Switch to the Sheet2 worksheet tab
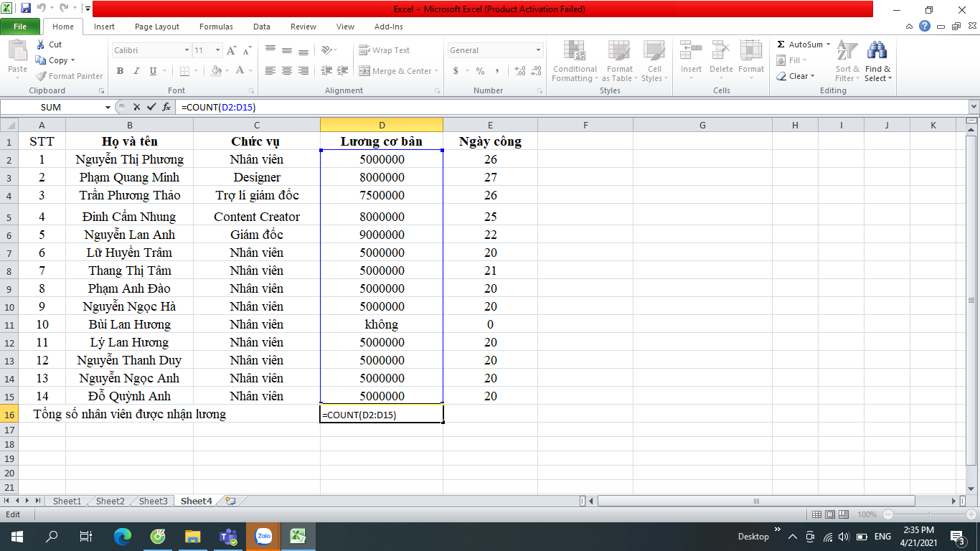This screenshot has width=980, height=551. click(x=110, y=501)
